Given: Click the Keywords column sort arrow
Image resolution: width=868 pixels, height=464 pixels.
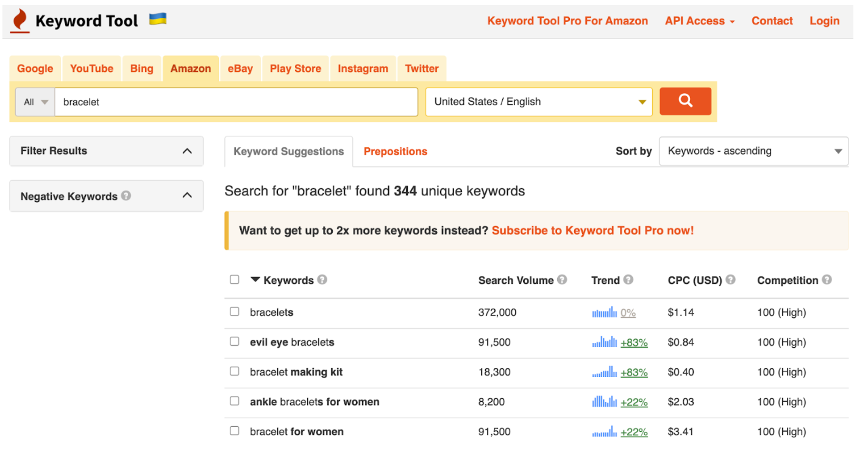Looking at the screenshot, I should click(255, 280).
